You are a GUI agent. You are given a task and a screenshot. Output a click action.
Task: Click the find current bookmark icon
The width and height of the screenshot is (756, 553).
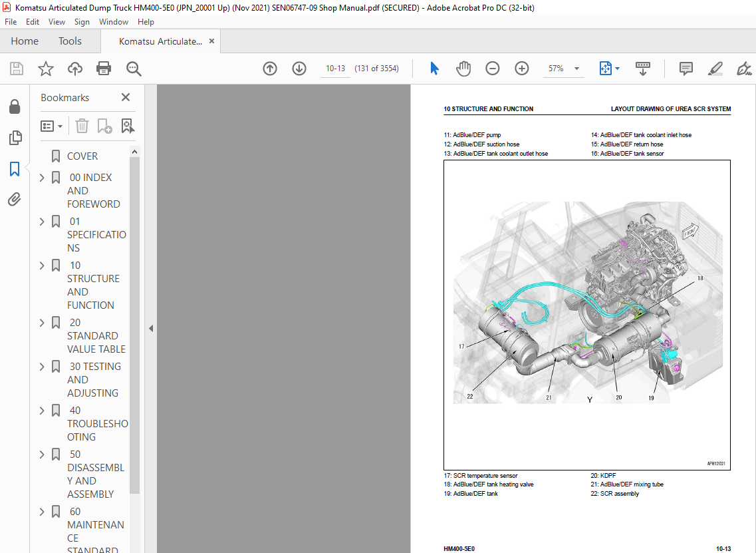point(128,126)
